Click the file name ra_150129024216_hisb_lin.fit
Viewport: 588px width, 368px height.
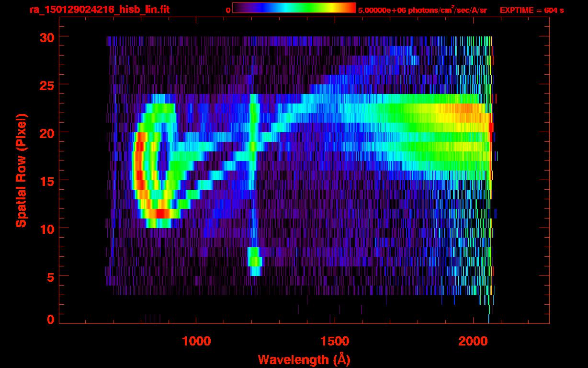pos(99,10)
